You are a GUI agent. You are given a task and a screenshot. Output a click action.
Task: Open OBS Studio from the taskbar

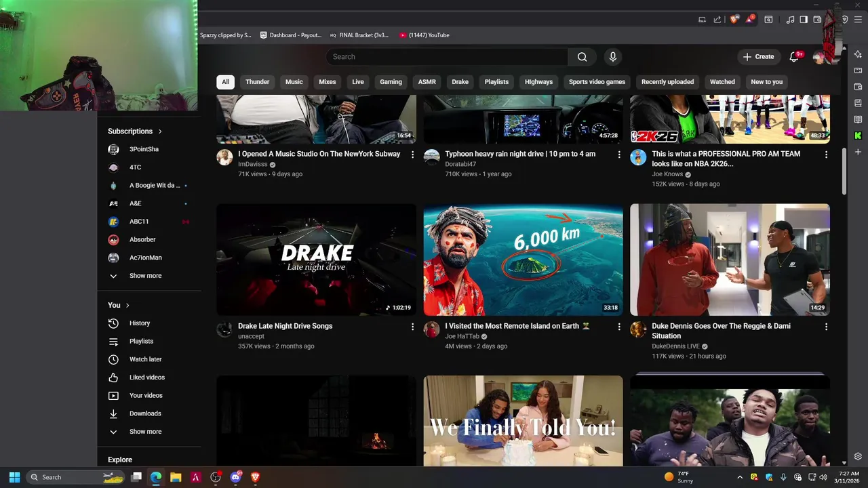tap(216, 477)
